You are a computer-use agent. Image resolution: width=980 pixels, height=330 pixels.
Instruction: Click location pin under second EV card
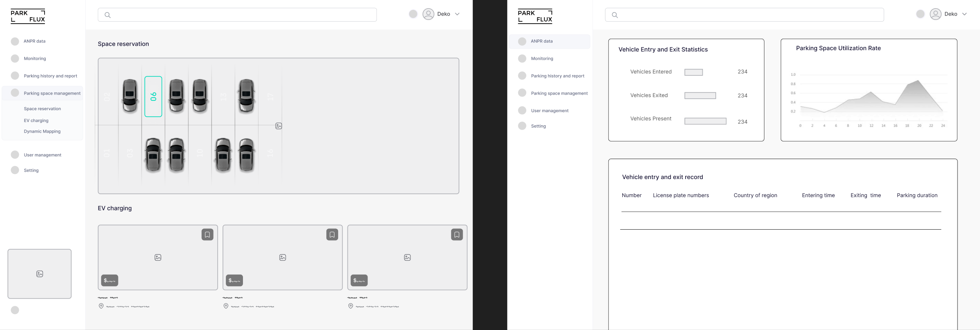point(226,306)
